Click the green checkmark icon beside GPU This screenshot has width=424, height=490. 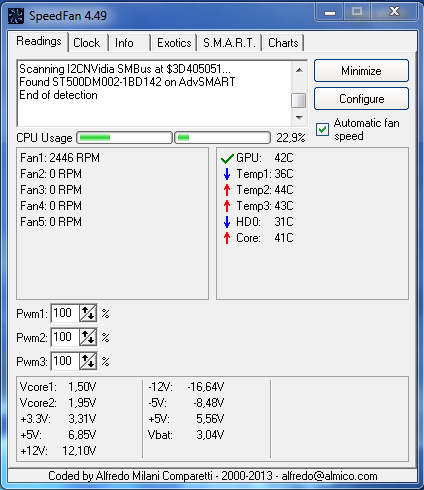pyautogui.click(x=227, y=158)
